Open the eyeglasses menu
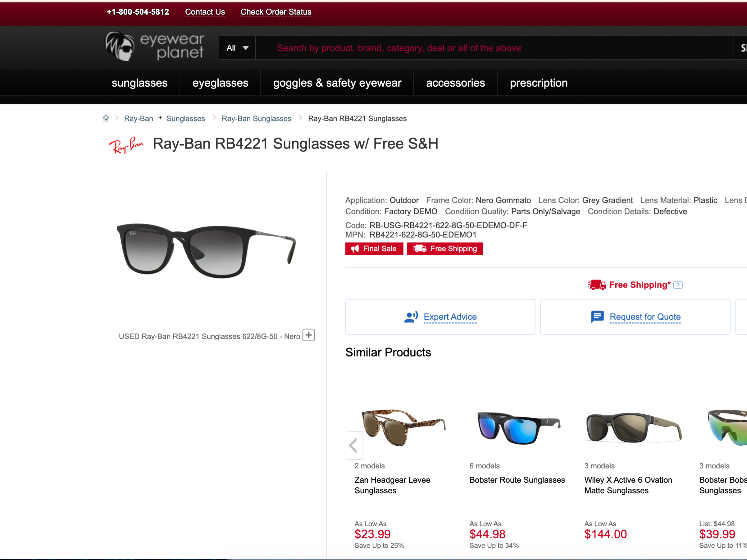Screen dimensions: 747x560 [220, 83]
